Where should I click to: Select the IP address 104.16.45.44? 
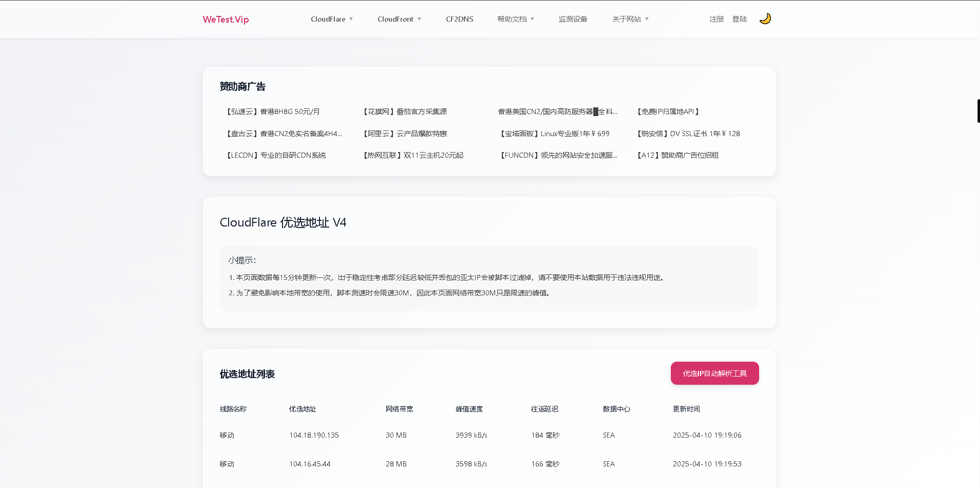point(310,464)
